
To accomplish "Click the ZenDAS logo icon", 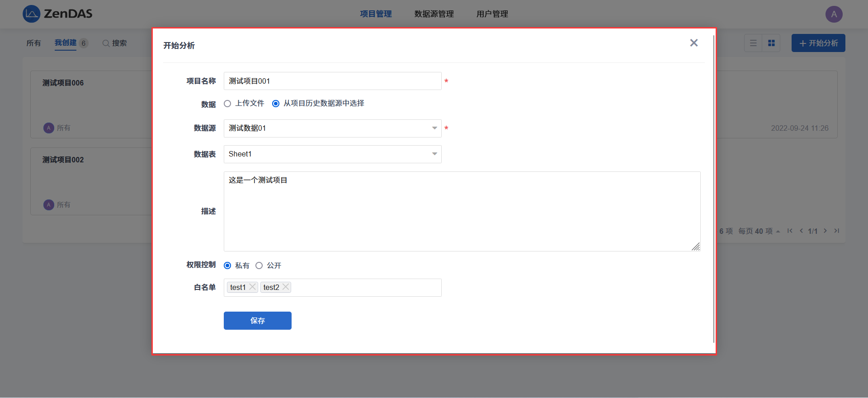I will click(x=31, y=14).
